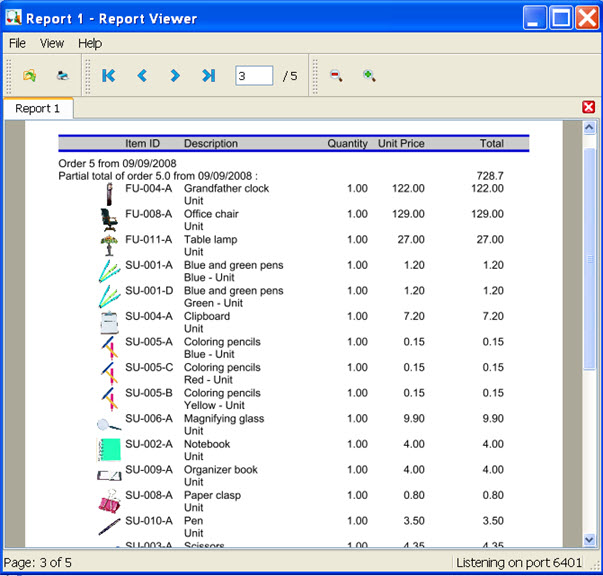Click 'Page: 3 of 5' status text

pyautogui.click(x=38, y=563)
